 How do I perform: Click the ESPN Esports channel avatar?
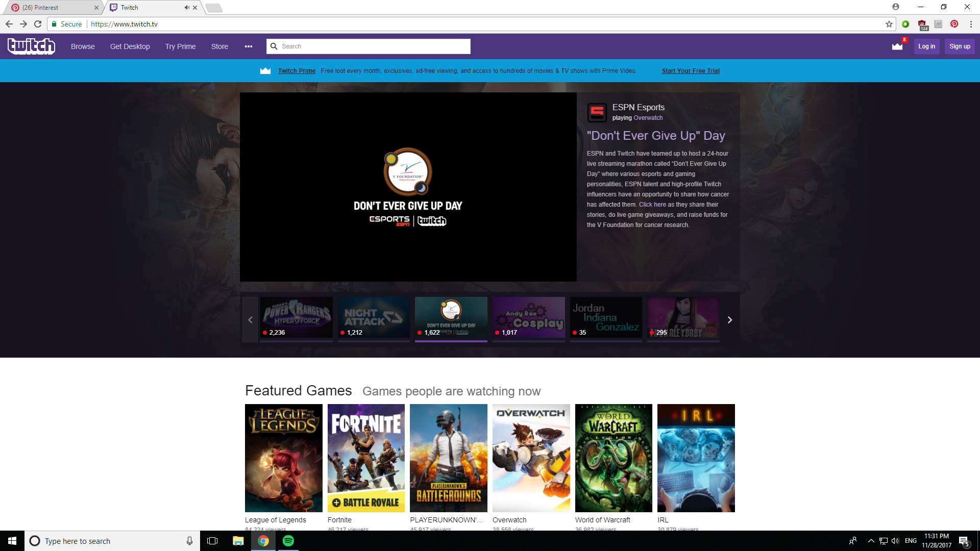597,112
